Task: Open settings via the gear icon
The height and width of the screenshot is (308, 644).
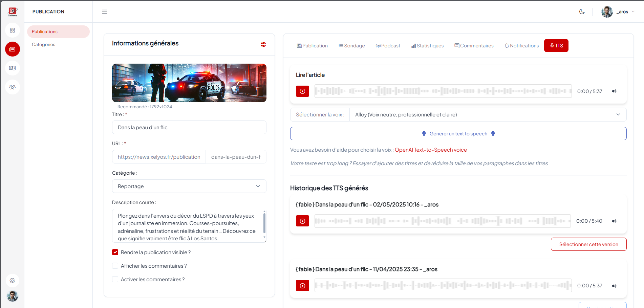Action: [13, 280]
